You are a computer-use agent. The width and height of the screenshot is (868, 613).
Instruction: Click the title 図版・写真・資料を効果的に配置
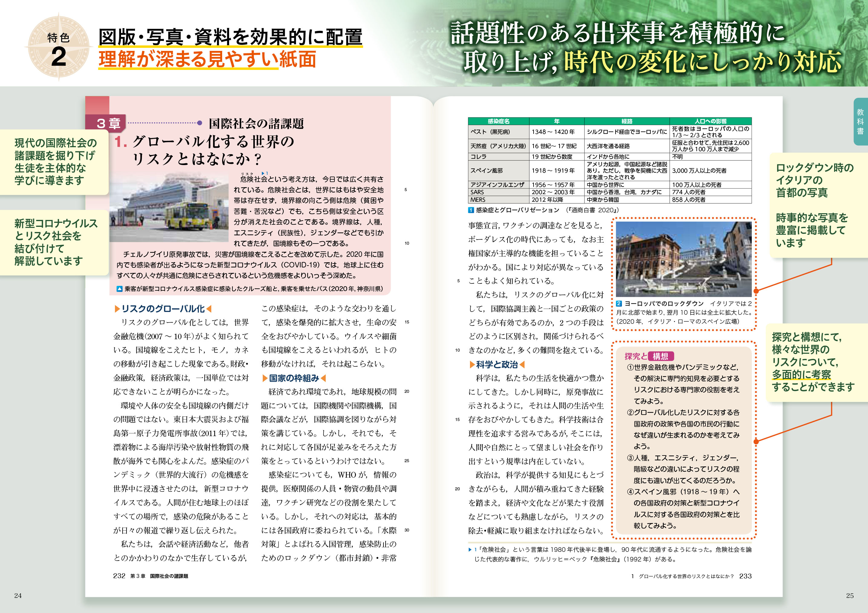click(230, 37)
